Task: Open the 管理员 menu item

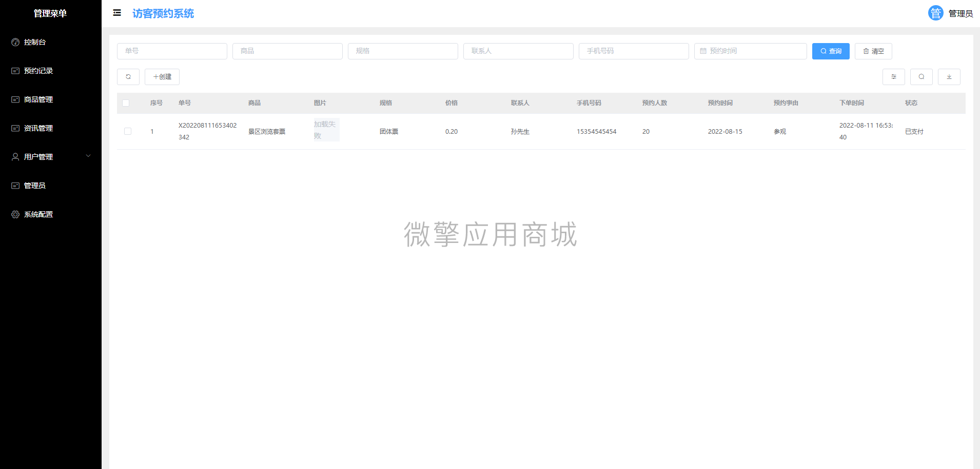Action: point(51,186)
